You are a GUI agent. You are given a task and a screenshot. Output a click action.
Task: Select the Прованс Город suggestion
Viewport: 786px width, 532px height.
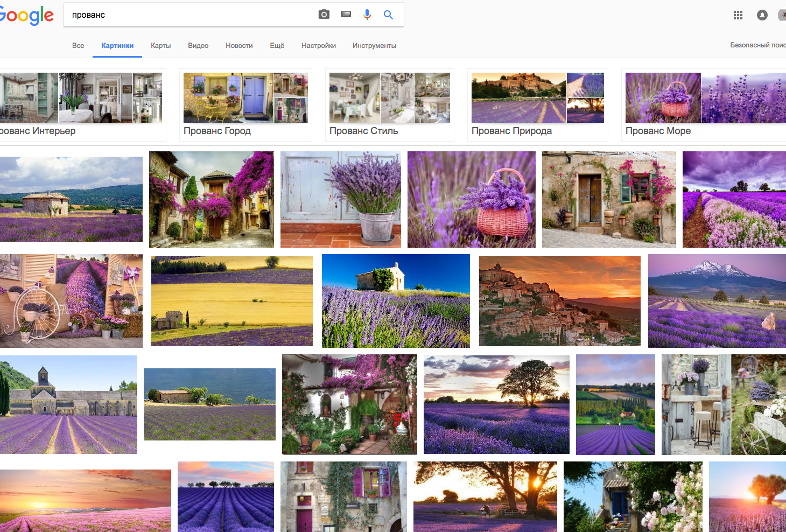tap(245, 105)
